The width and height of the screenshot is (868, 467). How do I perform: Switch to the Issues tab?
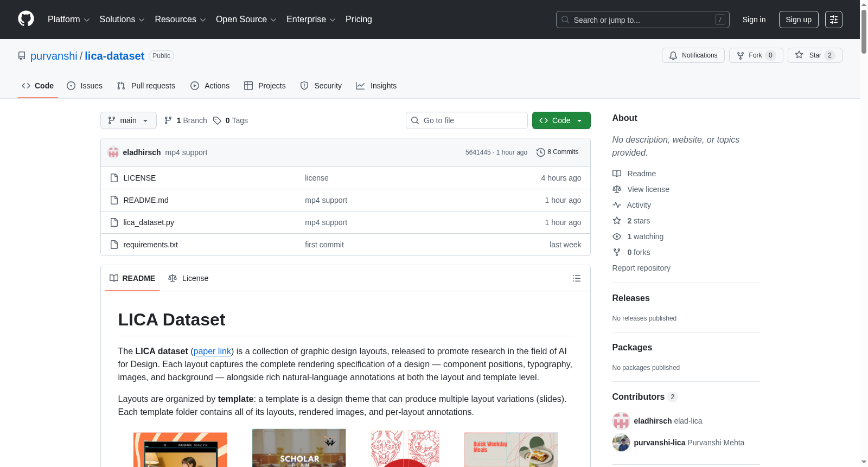tap(85, 86)
